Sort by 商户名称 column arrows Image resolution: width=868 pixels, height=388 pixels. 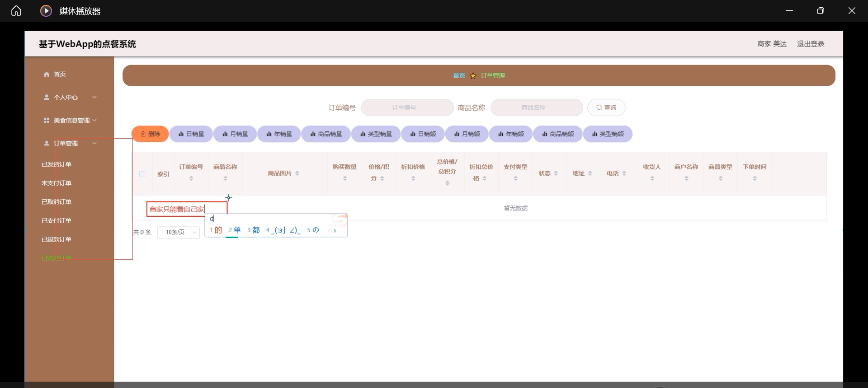pos(686,178)
